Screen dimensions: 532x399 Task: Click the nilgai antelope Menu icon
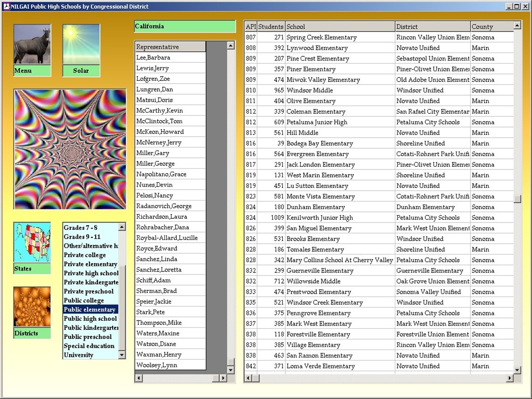pyautogui.click(x=32, y=44)
